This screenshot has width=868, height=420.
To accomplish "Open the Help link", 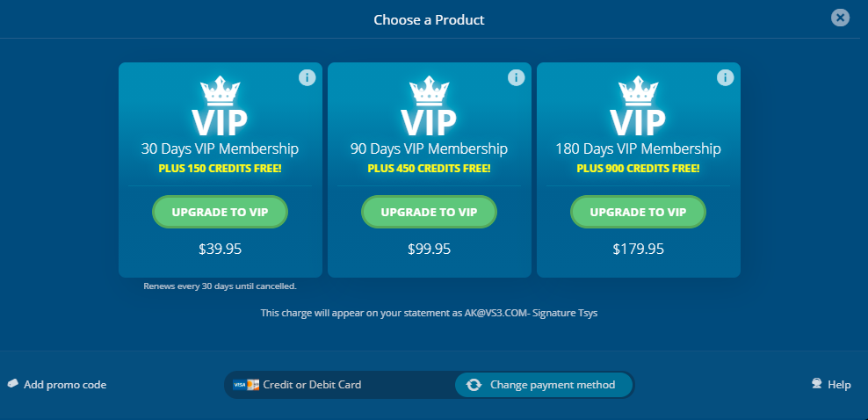I will click(x=839, y=385).
